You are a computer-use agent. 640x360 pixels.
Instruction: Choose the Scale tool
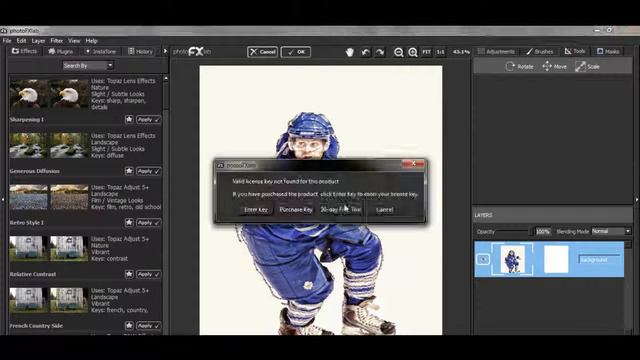click(587, 66)
